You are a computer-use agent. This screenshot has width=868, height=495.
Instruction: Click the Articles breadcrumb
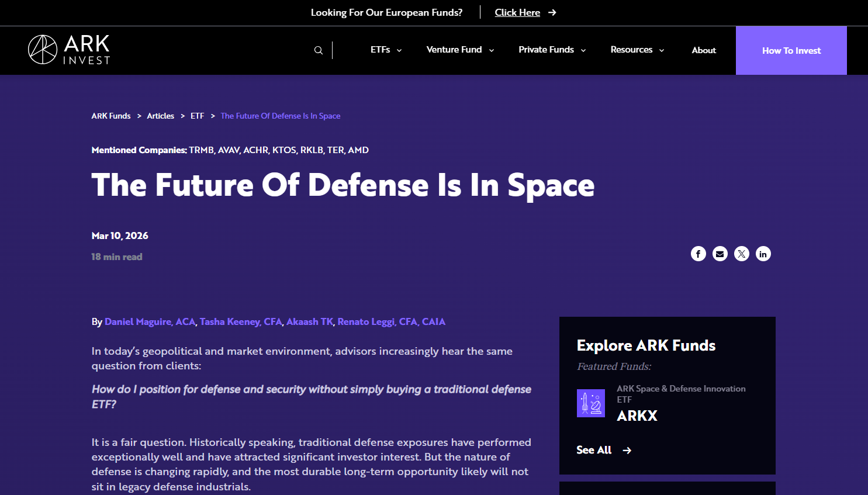[160, 115]
